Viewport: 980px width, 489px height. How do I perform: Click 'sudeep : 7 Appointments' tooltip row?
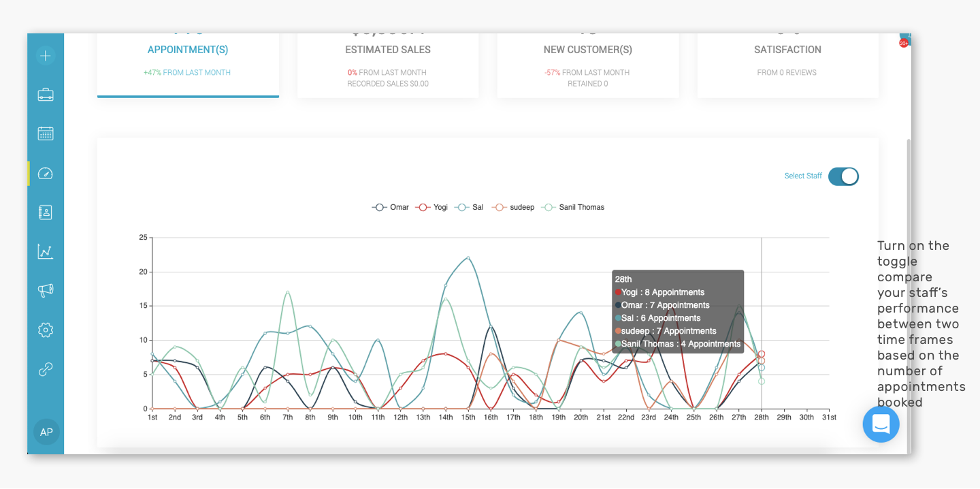(x=666, y=331)
